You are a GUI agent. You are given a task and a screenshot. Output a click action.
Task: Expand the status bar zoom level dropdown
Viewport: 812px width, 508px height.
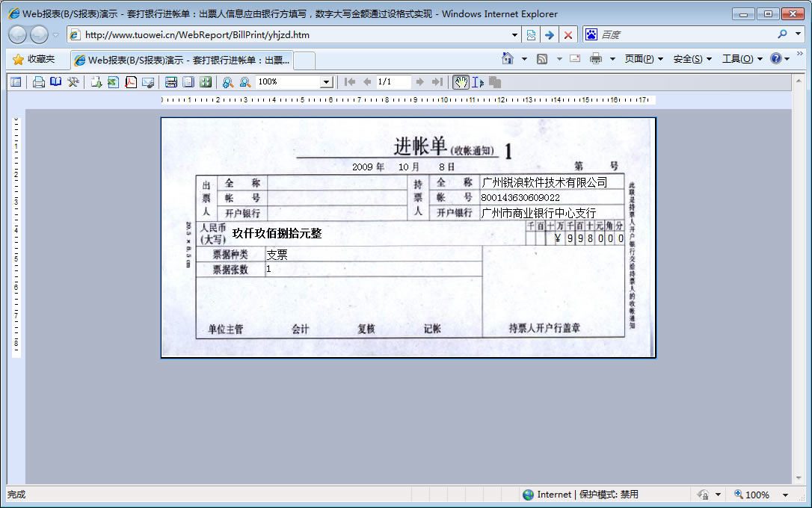(x=785, y=495)
